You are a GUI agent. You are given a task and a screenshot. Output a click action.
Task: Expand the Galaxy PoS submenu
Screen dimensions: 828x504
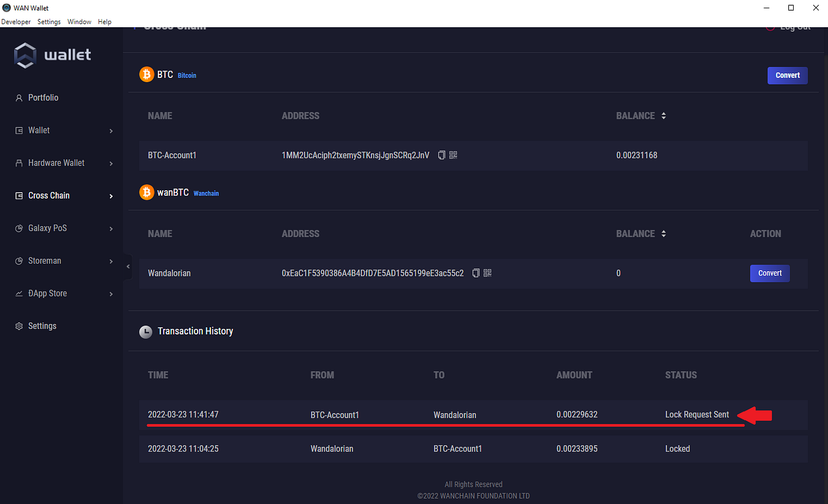coord(111,229)
